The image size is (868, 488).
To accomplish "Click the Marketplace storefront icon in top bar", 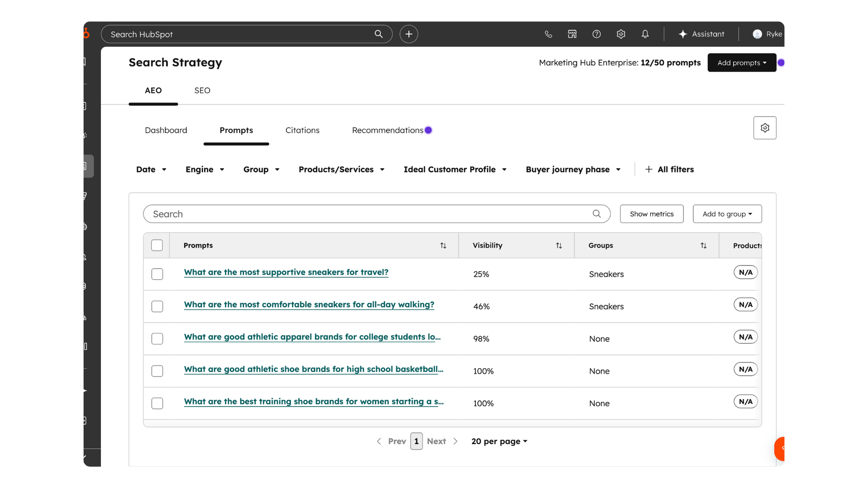I will 572,34.
